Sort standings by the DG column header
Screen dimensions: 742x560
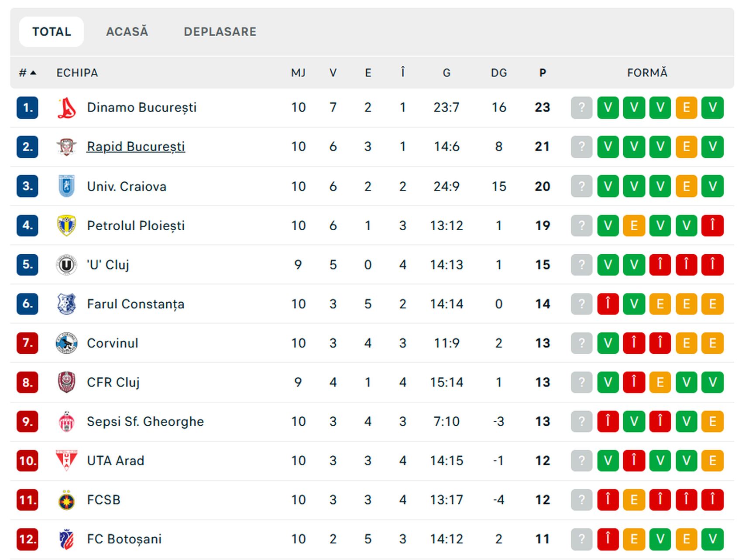[499, 73]
